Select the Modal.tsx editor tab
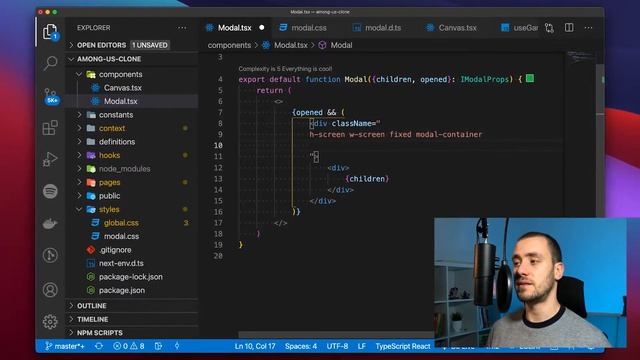The height and width of the screenshot is (360, 640). (x=235, y=28)
